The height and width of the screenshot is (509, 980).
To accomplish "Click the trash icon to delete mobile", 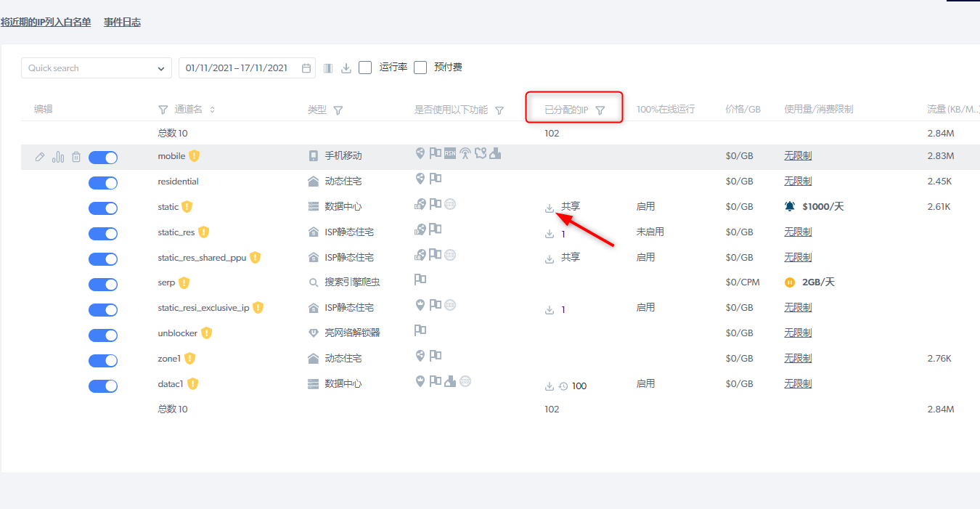I will pos(76,157).
